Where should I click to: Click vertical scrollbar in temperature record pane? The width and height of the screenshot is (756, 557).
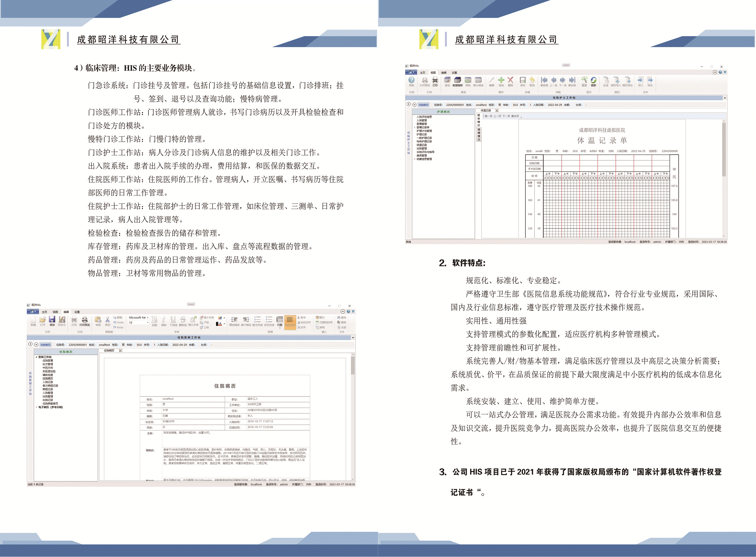pyautogui.click(x=724, y=179)
